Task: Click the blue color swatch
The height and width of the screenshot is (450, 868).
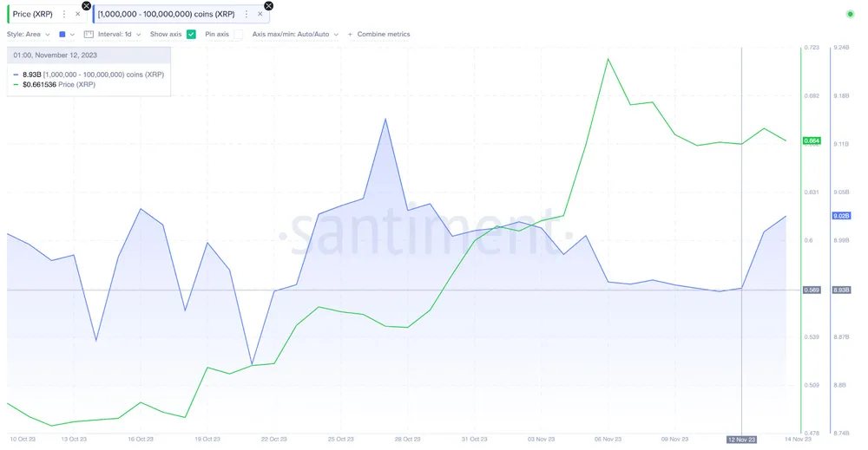Action: click(x=62, y=35)
